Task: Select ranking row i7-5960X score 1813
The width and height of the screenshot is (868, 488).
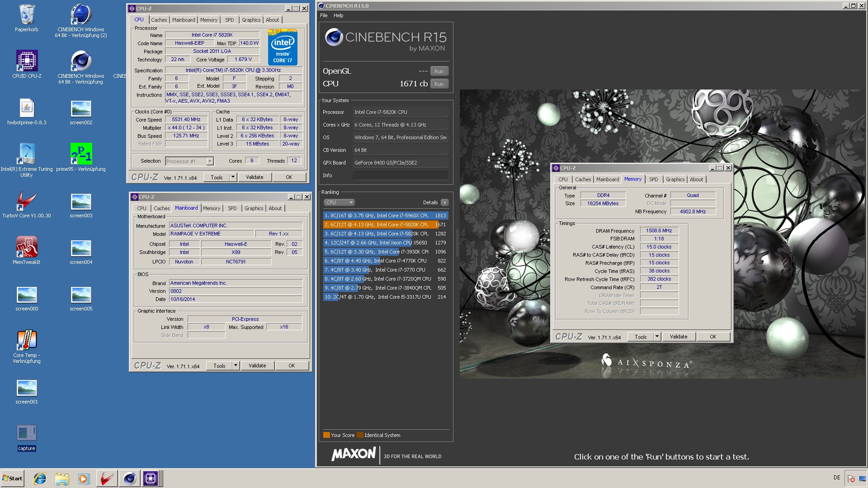Action: click(386, 216)
